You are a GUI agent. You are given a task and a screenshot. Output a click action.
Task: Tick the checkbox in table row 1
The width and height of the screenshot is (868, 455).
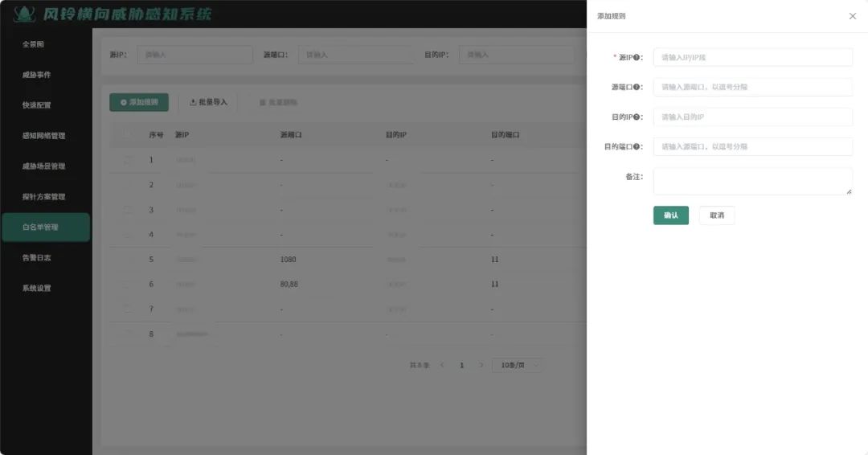click(x=127, y=160)
